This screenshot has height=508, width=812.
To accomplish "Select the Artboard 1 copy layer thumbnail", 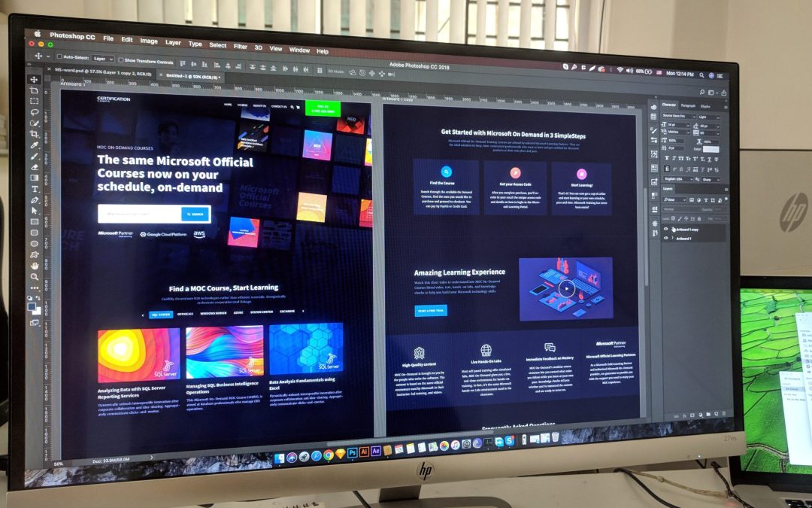I will 674,229.
